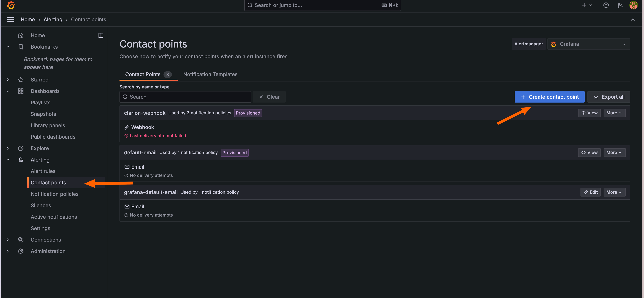The width and height of the screenshot is (644, 298).
Task: Open alerting Settings in sidebar
Action: pos(40,228)
